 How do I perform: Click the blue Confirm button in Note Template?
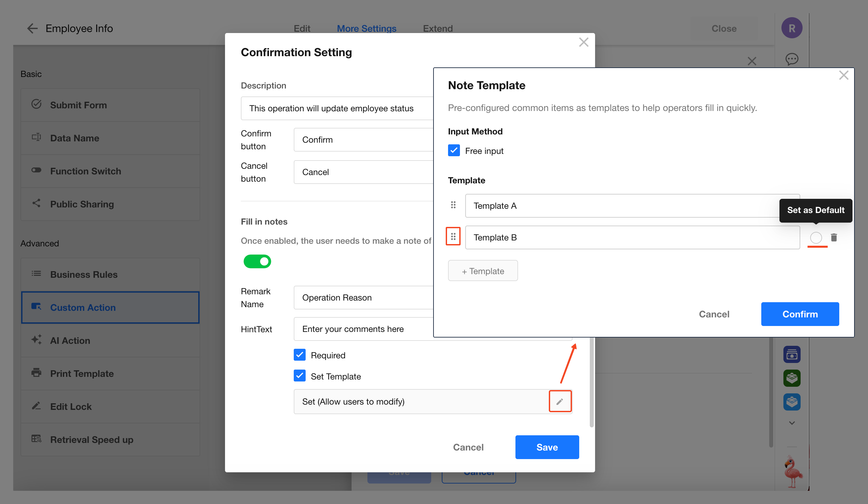(x=800, y=314)
